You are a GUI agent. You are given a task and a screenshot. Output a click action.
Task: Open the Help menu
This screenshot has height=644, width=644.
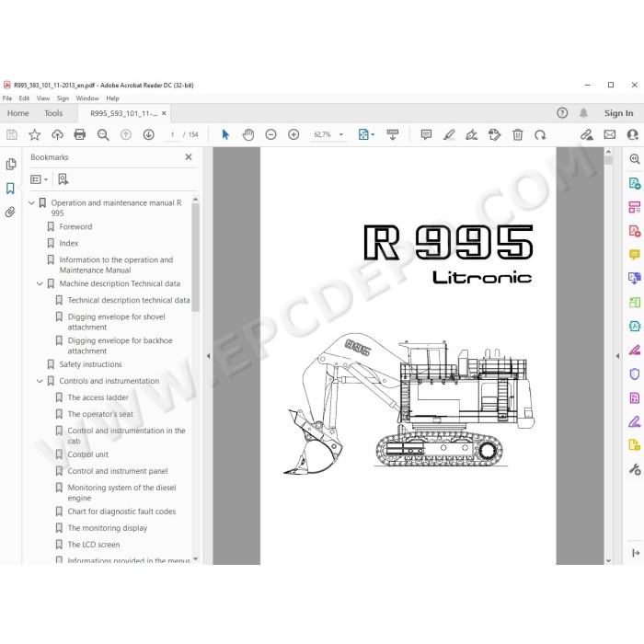pos(112,98)
